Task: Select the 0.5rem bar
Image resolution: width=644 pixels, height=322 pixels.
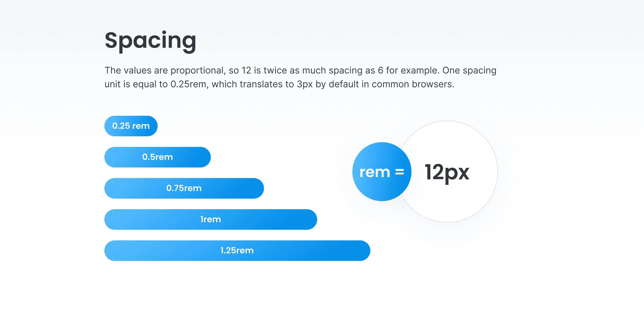Action: 158,157
